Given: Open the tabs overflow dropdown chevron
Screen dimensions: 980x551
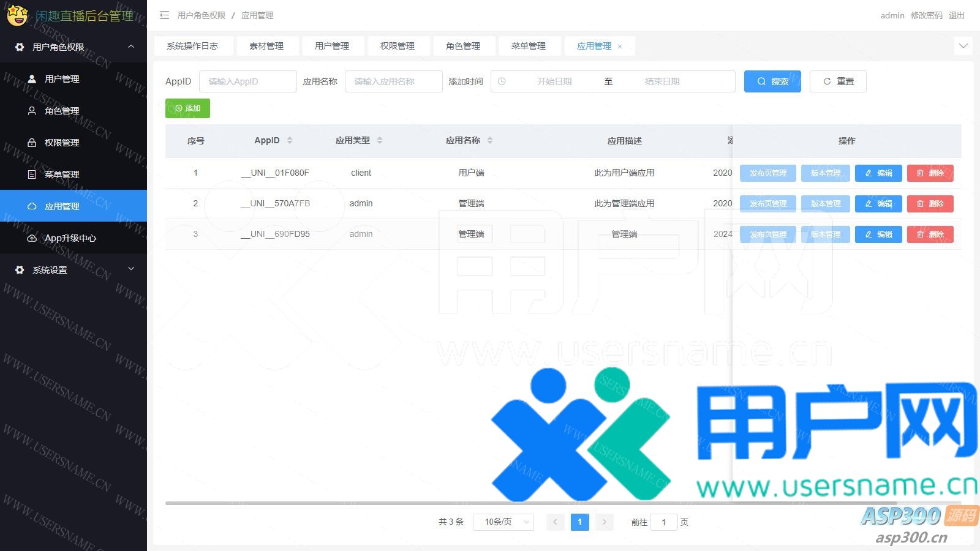Looking at the screenshot, I should coord(963,46).
